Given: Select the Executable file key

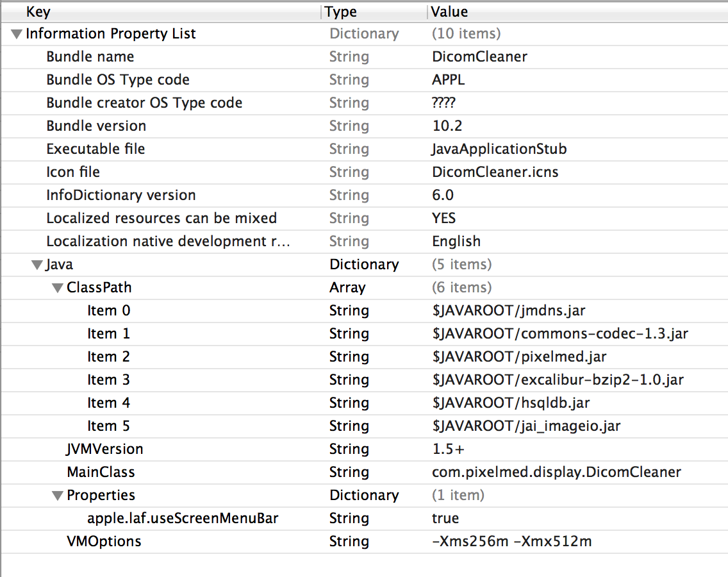Looking at the screenshot, I should tap(95, 149).
